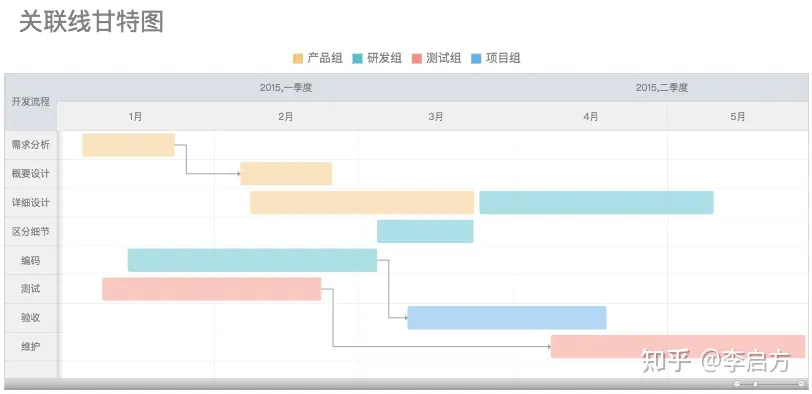812x394 pixels.
Task: Toggle the 测试组 legend swatch
Action: coord(417,58)
